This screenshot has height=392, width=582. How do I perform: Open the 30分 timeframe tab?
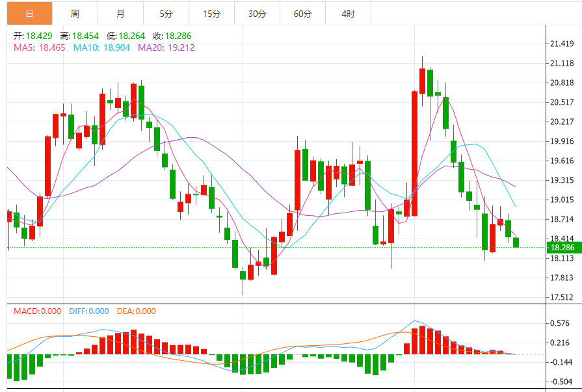coord(258,14)
